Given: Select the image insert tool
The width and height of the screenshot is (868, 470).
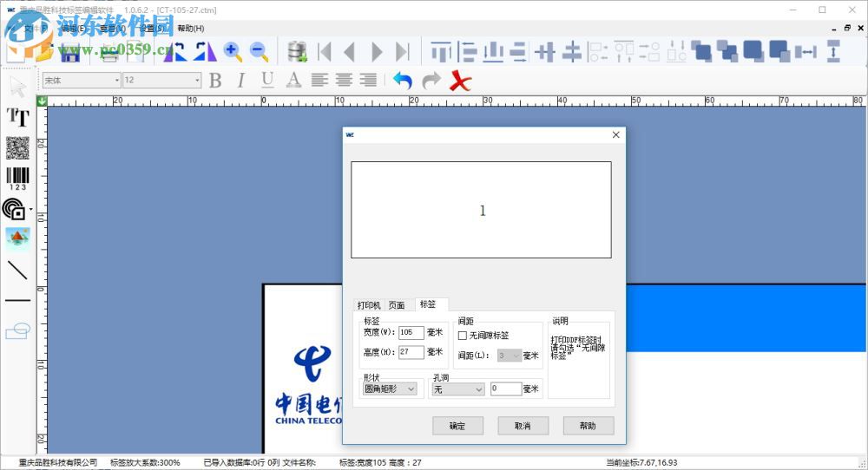Looking at the screenshot, I should (x=17, y=238).
